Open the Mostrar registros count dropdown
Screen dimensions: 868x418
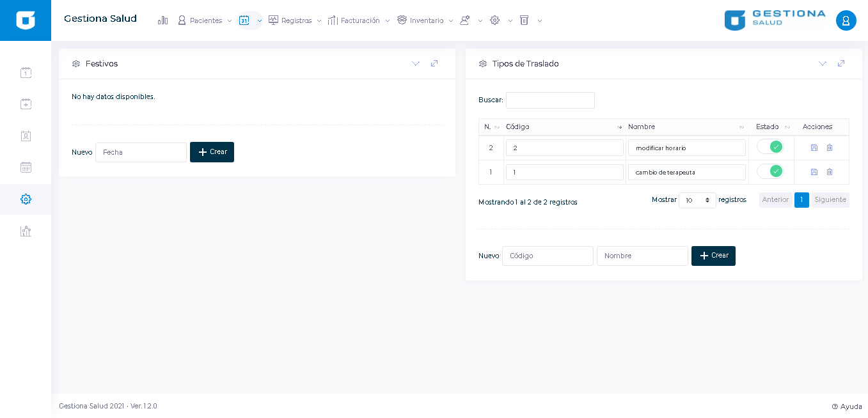coord(697,200)
